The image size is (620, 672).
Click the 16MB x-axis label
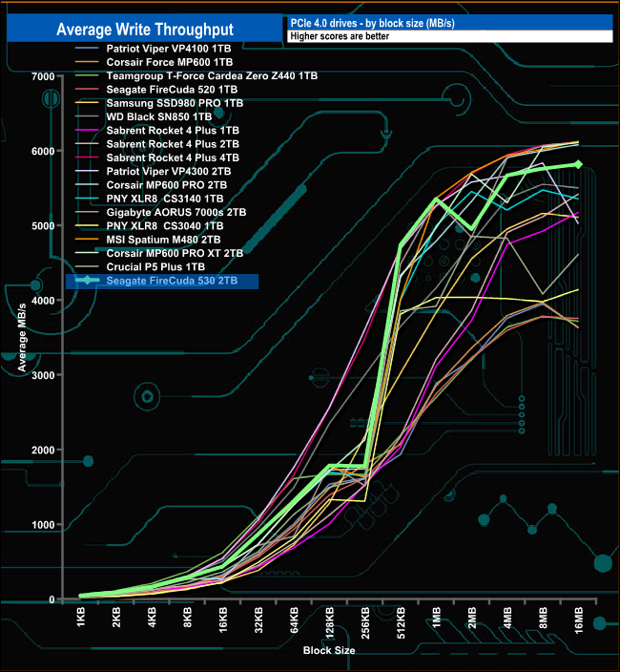click(578, 620)
